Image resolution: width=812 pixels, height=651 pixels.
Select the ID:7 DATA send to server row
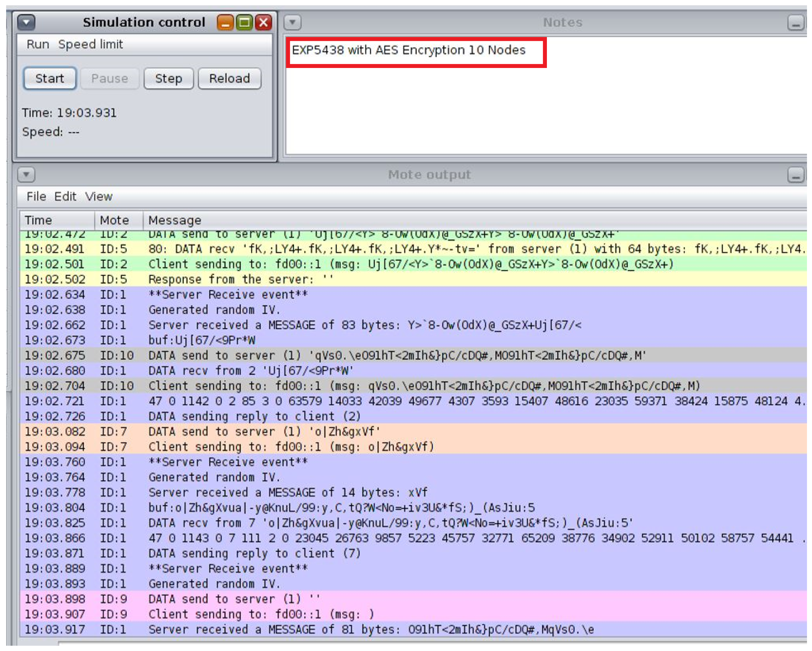(x=264, y=432)
